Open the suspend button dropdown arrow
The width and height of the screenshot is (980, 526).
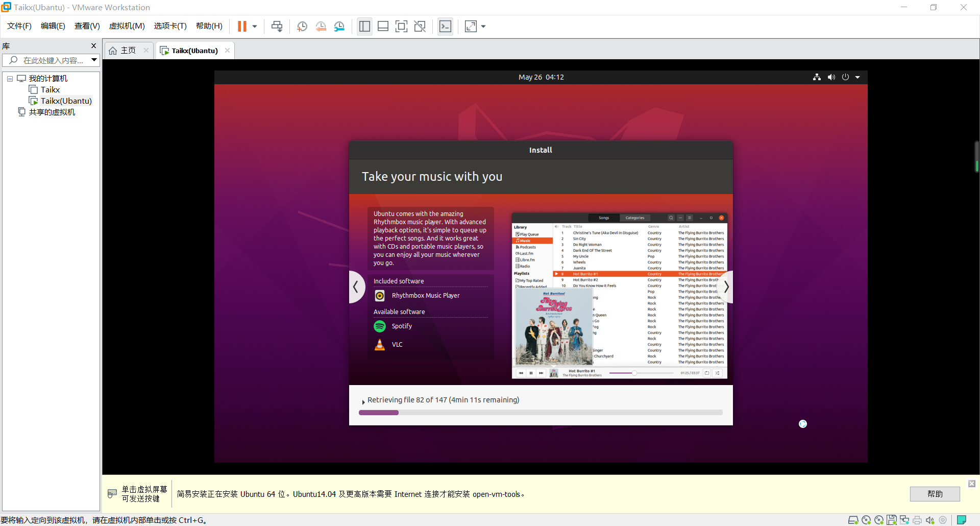(x=254, y=26)
